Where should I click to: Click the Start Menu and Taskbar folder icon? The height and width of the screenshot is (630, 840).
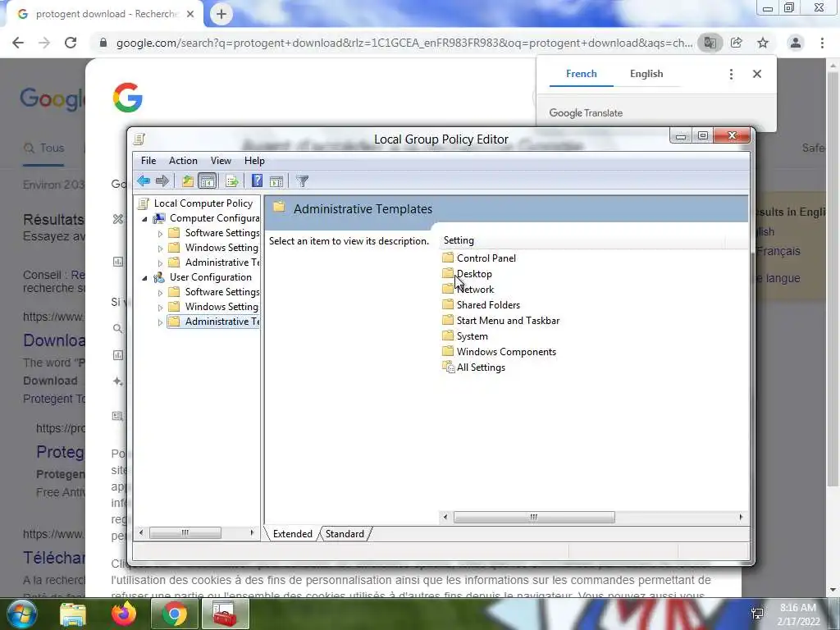point(448,320)
